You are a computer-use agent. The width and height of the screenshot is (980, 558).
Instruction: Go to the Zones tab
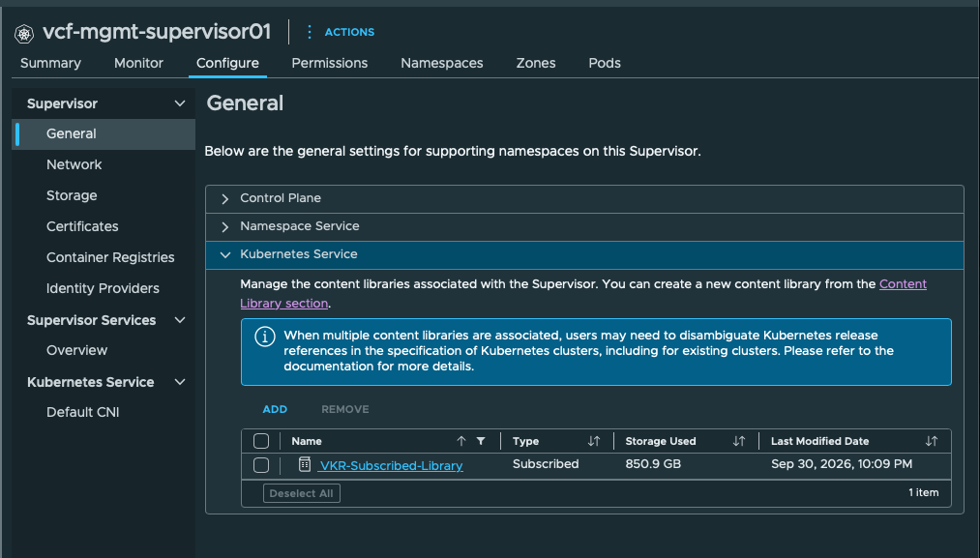536,63
